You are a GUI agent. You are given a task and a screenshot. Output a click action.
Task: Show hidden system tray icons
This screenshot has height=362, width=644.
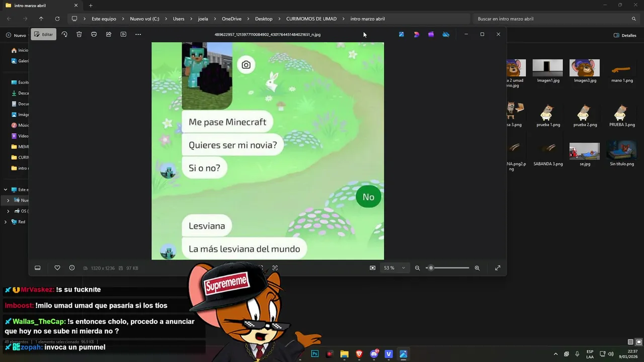coord(555,354)
